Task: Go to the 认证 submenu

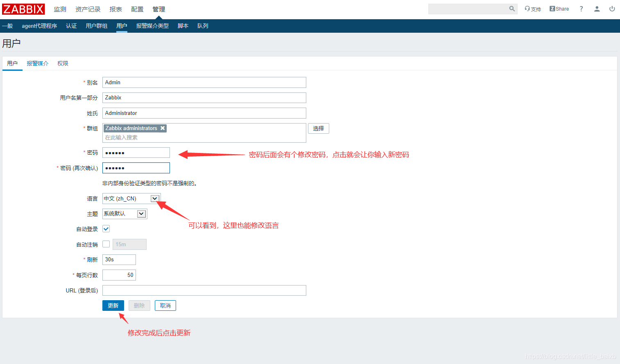Action: (71, 26)
